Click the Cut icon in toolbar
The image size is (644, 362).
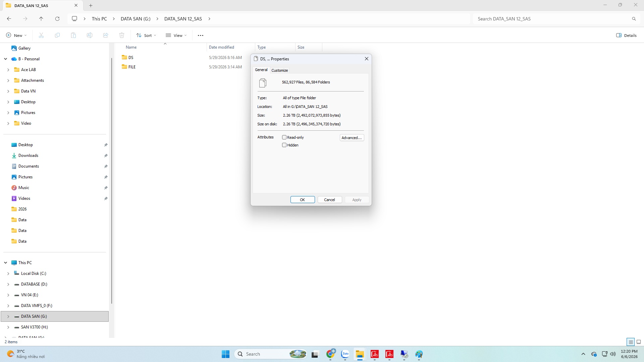(x=41, y=35)
